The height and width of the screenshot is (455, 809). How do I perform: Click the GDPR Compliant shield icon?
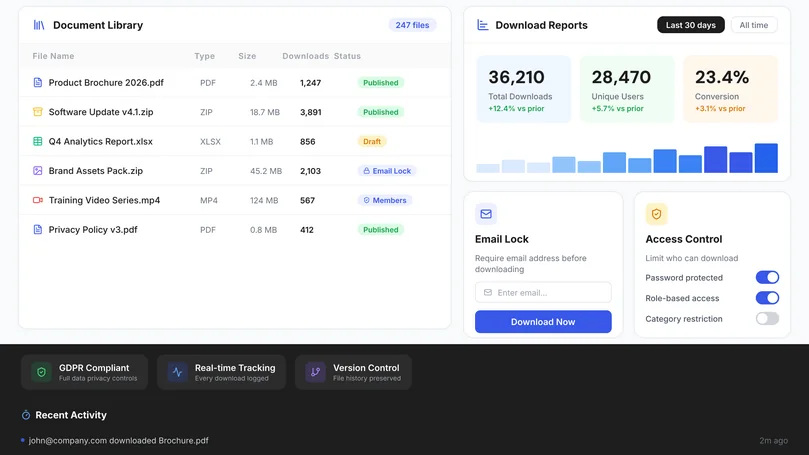(41, 372)
